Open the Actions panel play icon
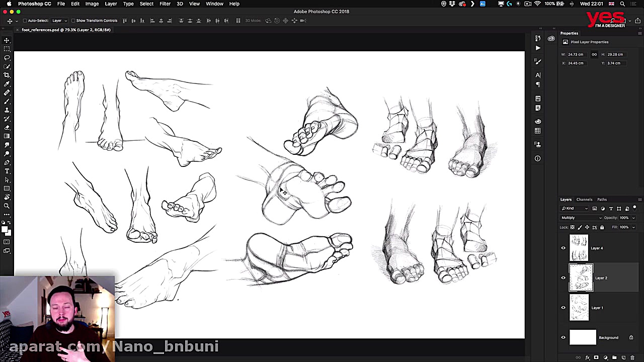Screen dimensions: 644x362 click(x=538, y=48)
